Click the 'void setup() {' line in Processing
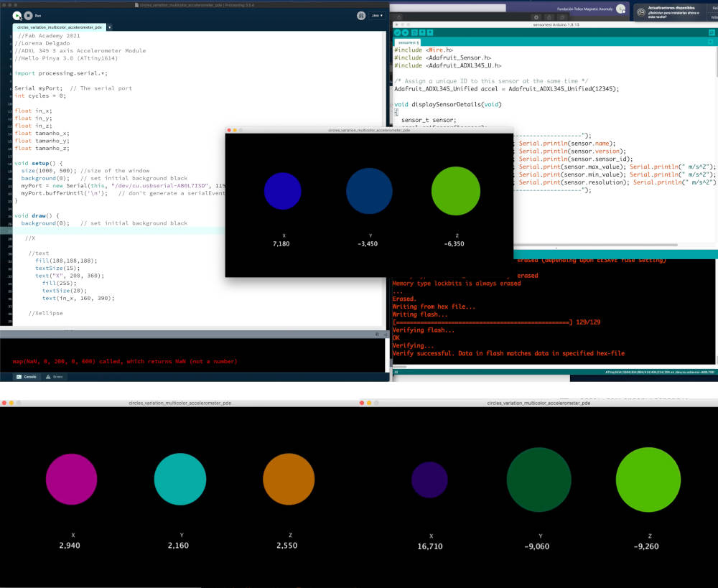 pyautogui.click(x=39, y=163)
